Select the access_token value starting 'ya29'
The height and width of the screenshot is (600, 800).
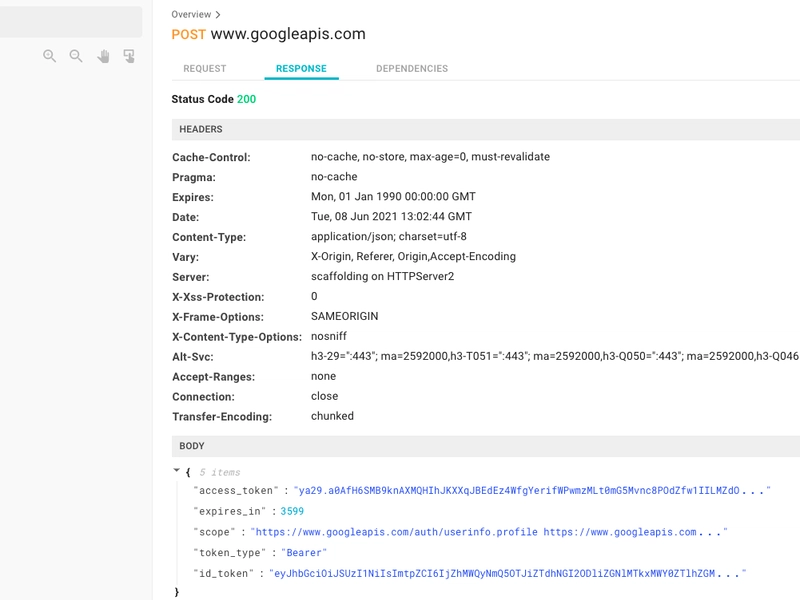[x=532, y=491]
